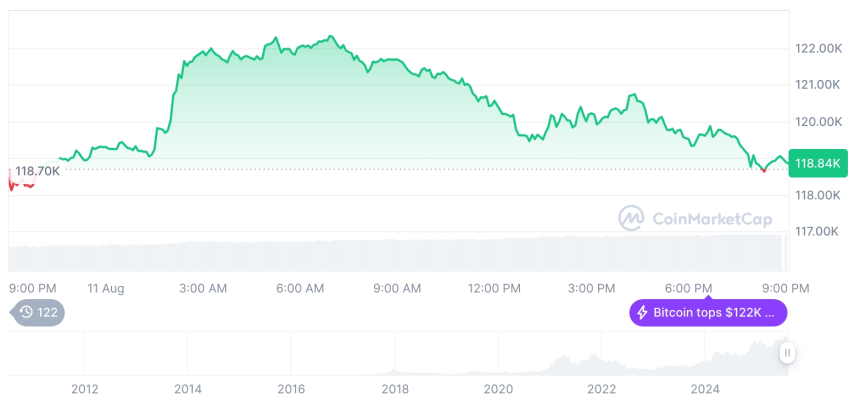The height and width of the screenshot is (401, 860).
Task: Click the 12:00 PM time axis label
Action: tap(494, 288)
